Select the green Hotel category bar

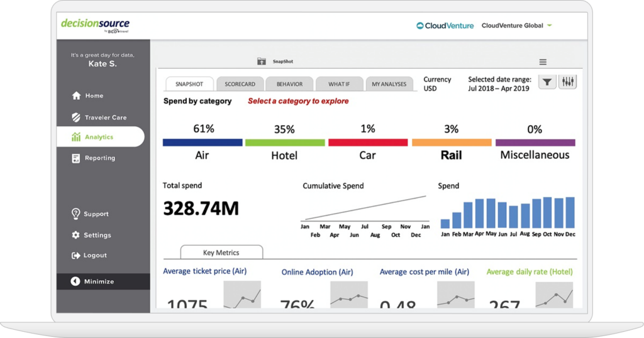284,143
